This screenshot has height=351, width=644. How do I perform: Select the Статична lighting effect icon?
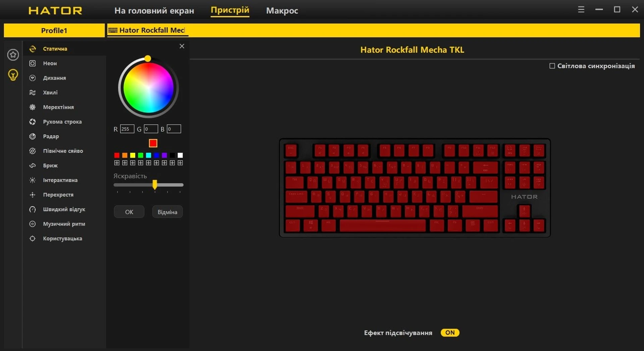point(33,49)
